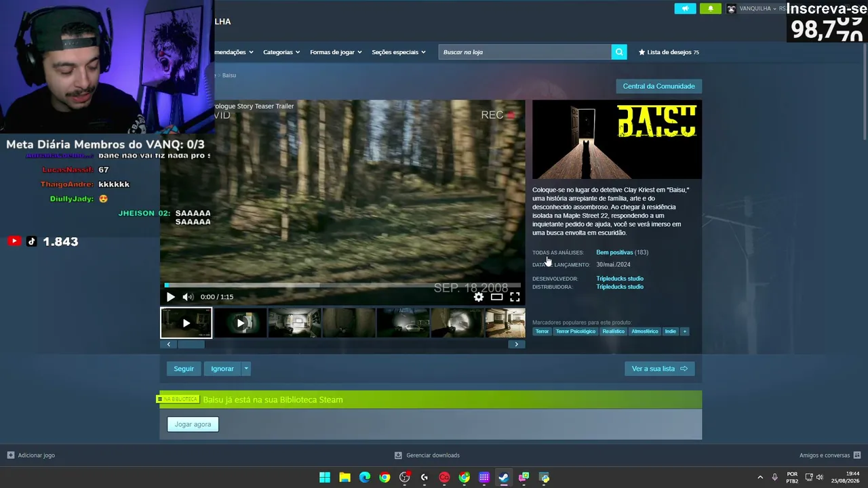Screen dimensions: 868x488
Task: Click the Seguir button
Action: click(x=184, y=369)
